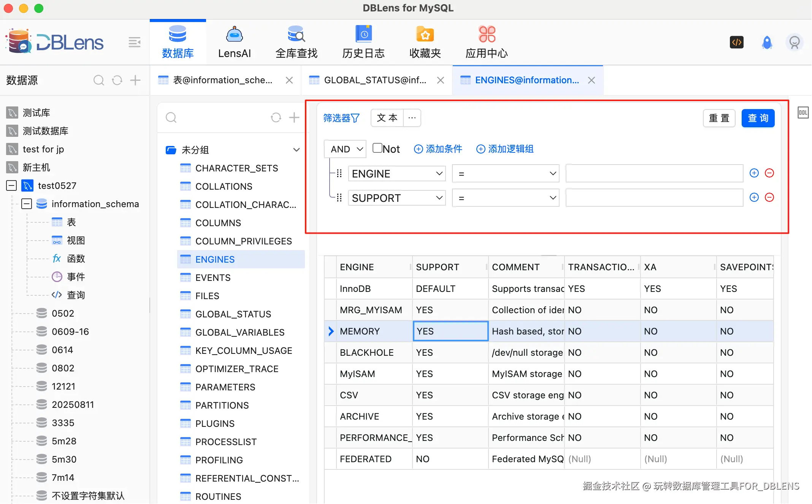The height and width of the screenshot is (504, 812).
Task: Open the 数据库 database tab
Action: click(x=178, y=42)
